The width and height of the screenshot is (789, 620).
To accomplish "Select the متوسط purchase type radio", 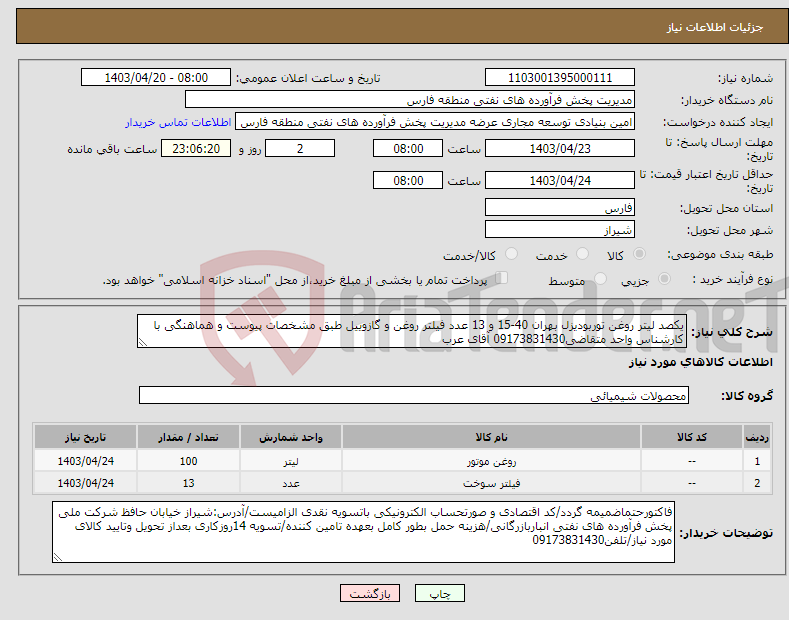I will tap(600, 279).
